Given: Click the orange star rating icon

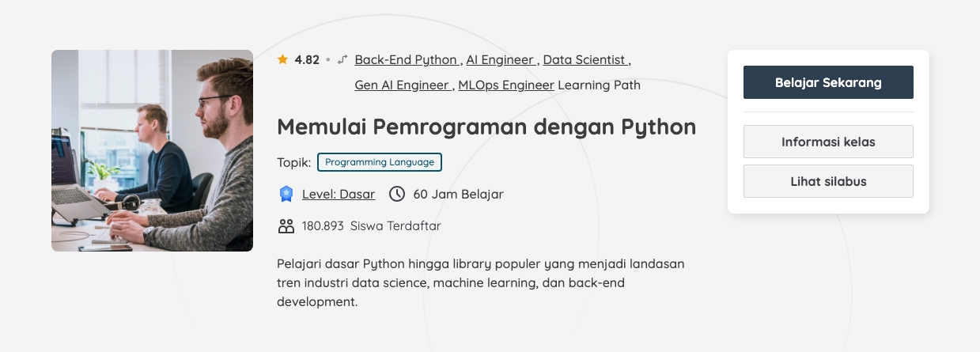Looking at the screenshot, I should tap(282, 59).
